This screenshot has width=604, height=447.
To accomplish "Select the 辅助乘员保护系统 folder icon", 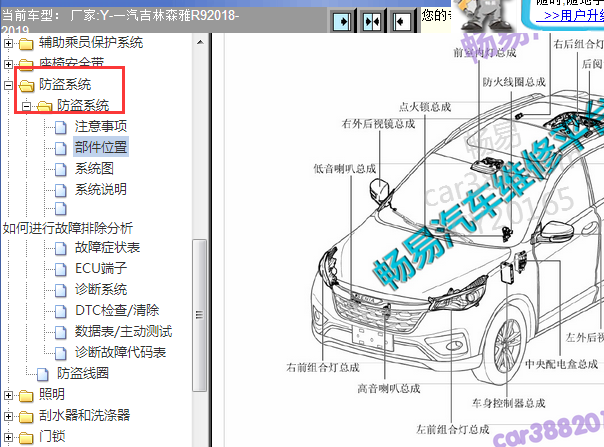I will (26, 44).
